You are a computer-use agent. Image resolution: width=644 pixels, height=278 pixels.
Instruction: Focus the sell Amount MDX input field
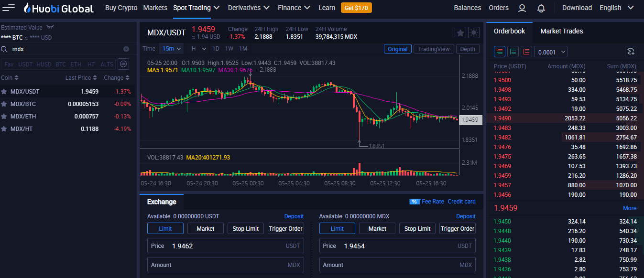click(x=397, y=265)
